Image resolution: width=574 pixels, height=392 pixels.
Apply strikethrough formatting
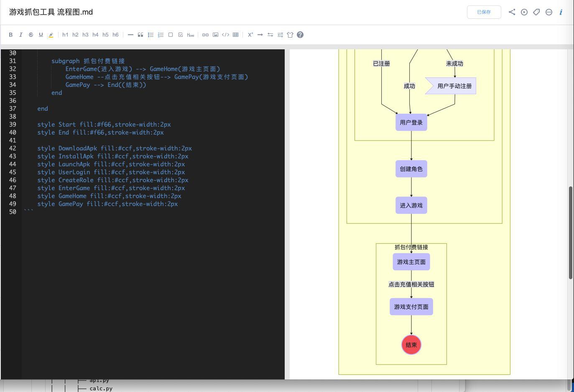pyautogui.click(x=31, y=35)
